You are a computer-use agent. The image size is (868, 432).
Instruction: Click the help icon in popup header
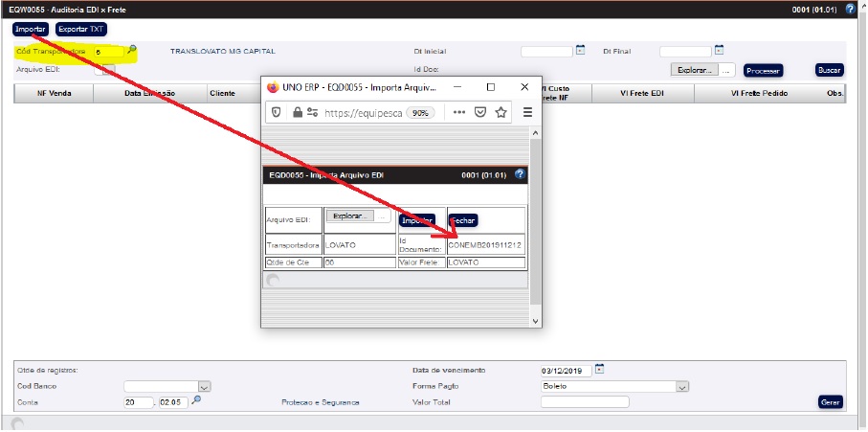pos(520,174)
